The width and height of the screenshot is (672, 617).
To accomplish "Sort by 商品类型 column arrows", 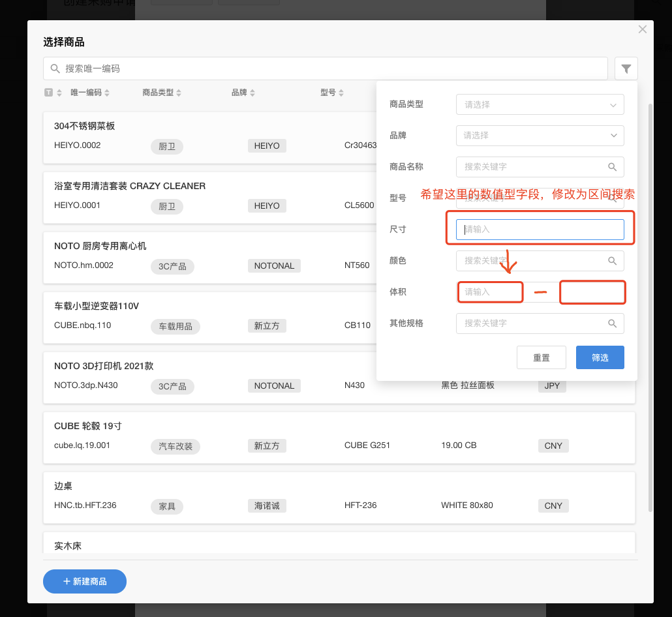I will (179, 93).
